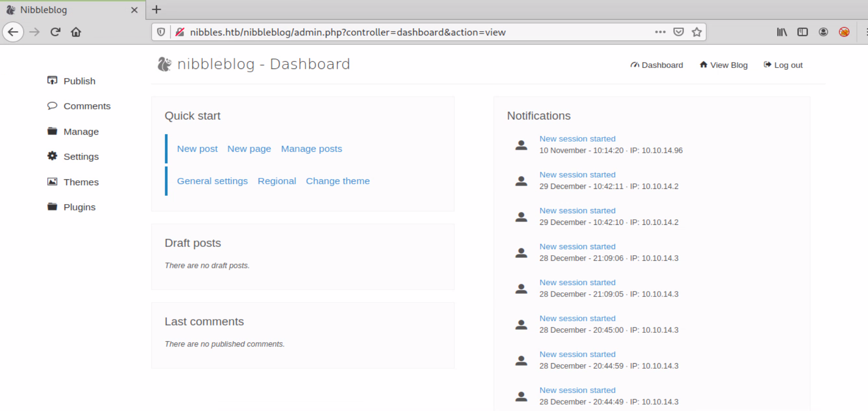Select View Blog in top navigation
This screenshot has height=411, width=868.
tap(724, 65)
